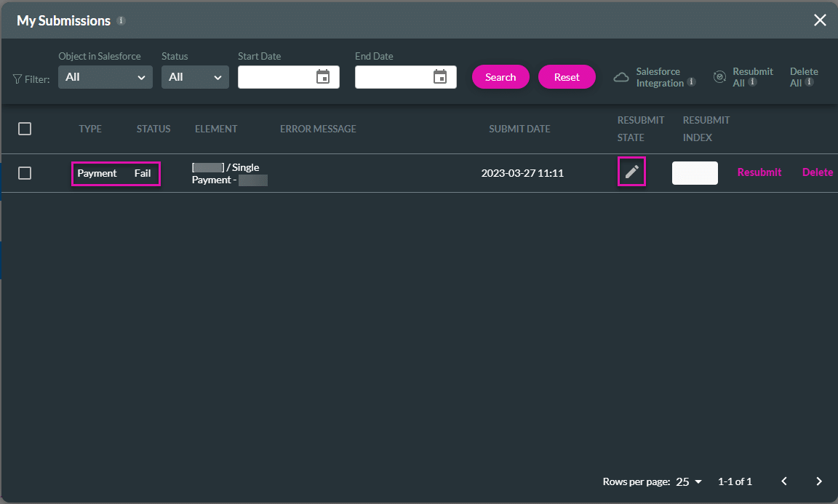The width and height of the screenshot is (838, 504).
Task: Click the Salesforce Integration cloud icon
Action: 620,77
